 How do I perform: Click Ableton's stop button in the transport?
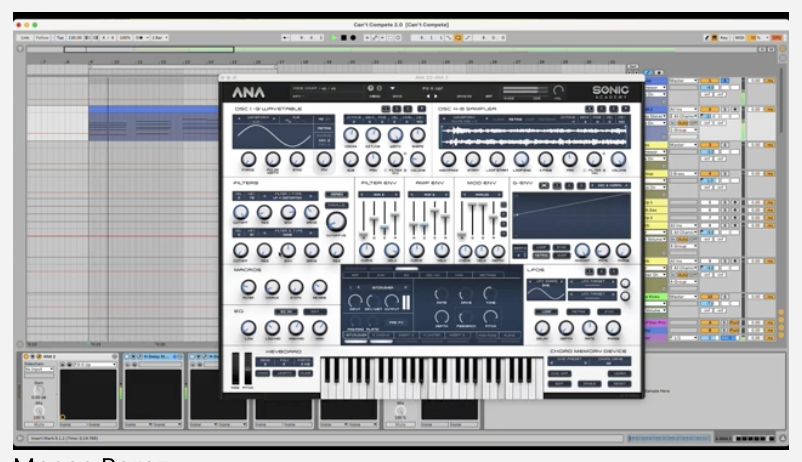click(344, 38)
